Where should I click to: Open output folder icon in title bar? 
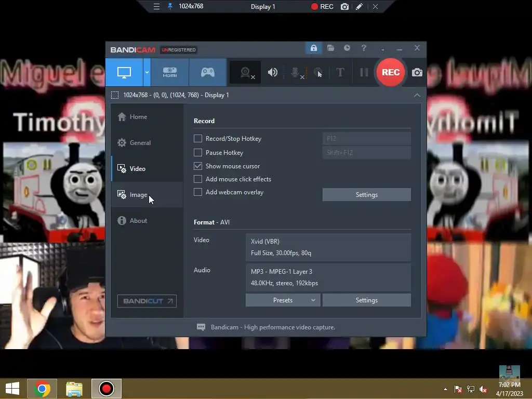point(330,48)
